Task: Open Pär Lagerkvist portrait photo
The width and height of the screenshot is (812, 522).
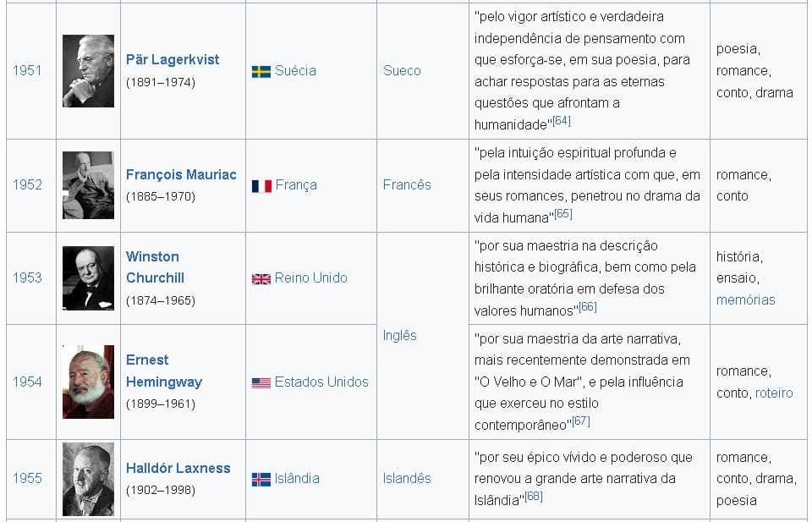Action: 88,71
